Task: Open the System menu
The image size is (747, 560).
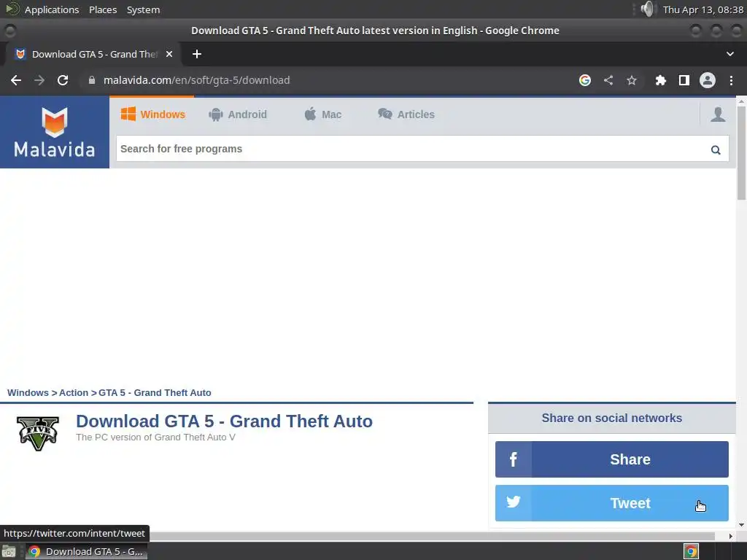Action: click(x=144, y=9)
